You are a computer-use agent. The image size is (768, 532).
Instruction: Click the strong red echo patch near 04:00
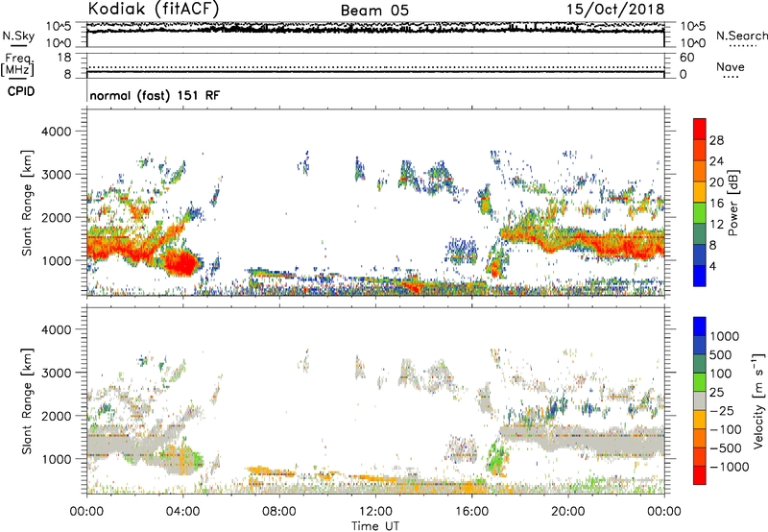point(181,262)
